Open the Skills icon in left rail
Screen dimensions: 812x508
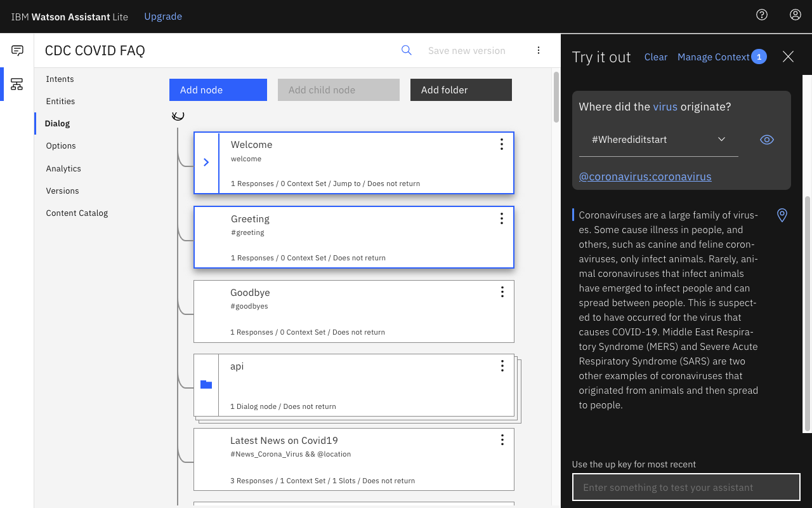pyautogui.click(x=17, y=84)
